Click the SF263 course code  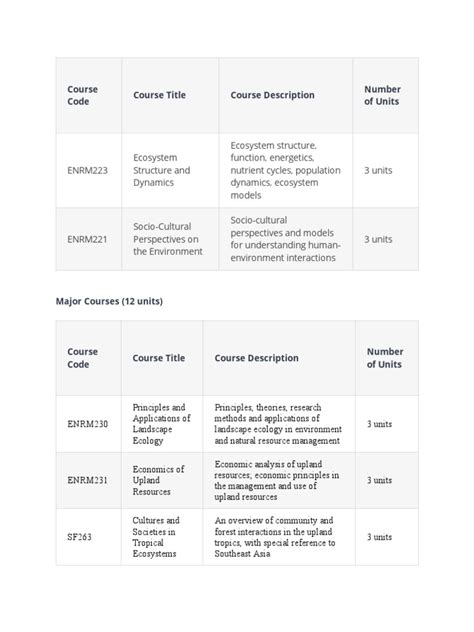pos(79,537)
